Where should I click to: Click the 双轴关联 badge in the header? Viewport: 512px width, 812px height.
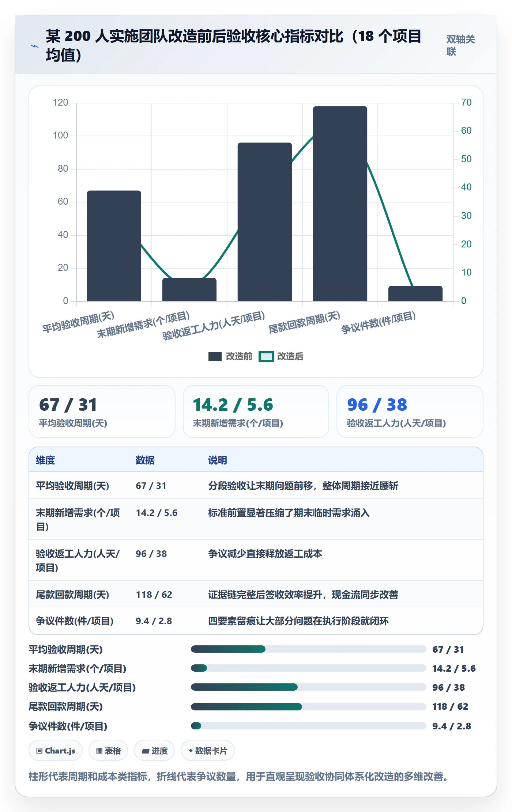[460, 45]
